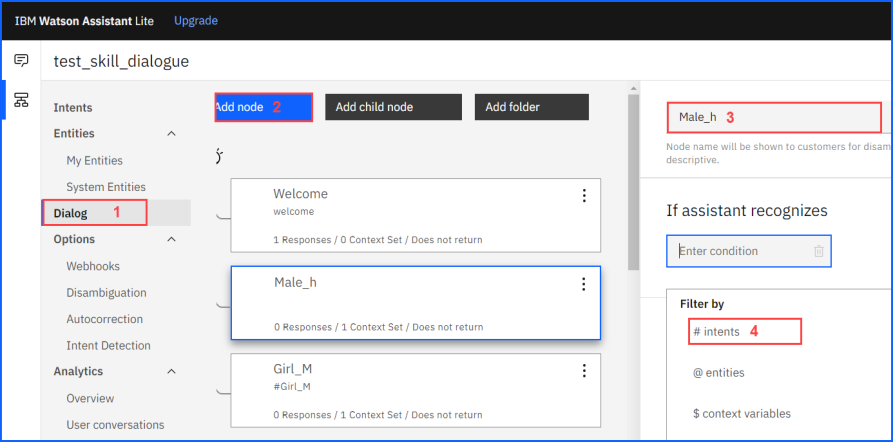Open the Assistants chat icon in left rail
The width and height of the screenshot is (893, 442).
pos(21,61)
